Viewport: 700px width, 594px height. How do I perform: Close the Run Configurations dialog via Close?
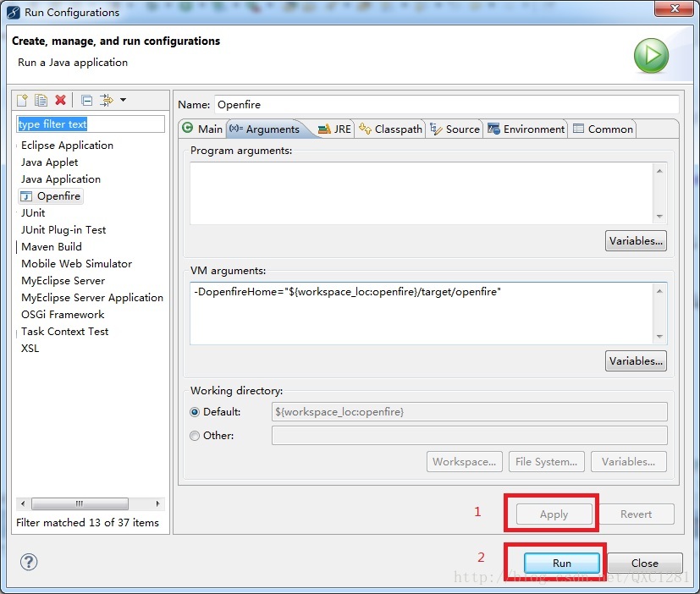click(x=645, y=564)
